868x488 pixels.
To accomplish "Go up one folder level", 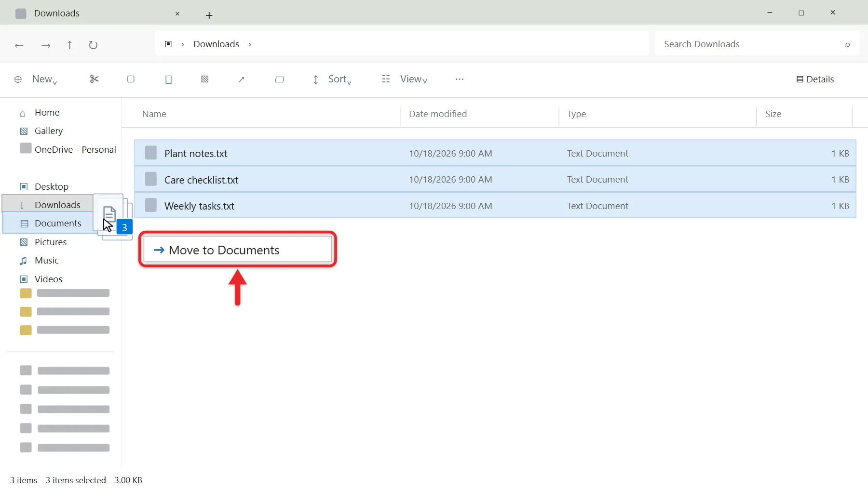I will pyautogui.click(x=69, y=45).
